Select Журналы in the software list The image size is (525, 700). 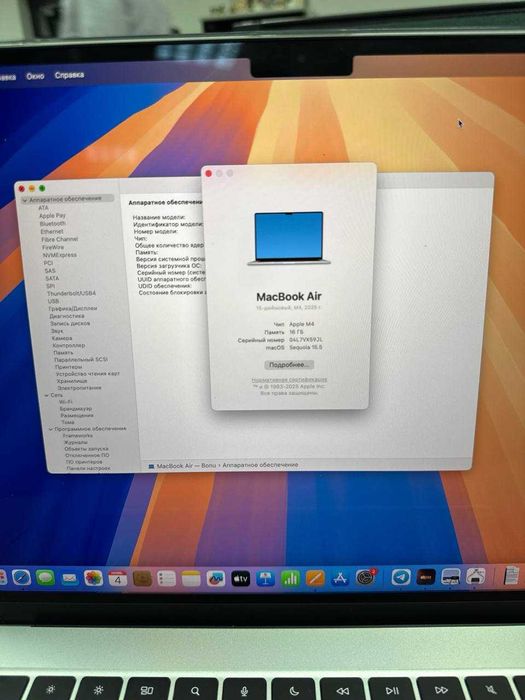(x=75, y=442)
